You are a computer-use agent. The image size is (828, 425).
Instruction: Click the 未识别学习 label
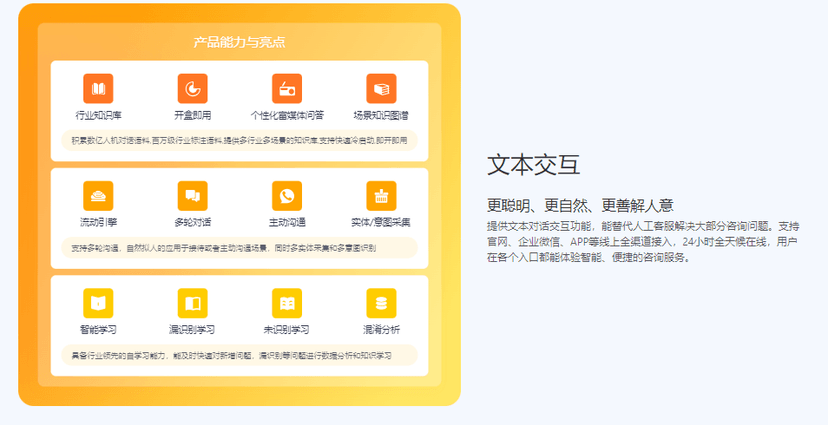(x=286, y=329)
